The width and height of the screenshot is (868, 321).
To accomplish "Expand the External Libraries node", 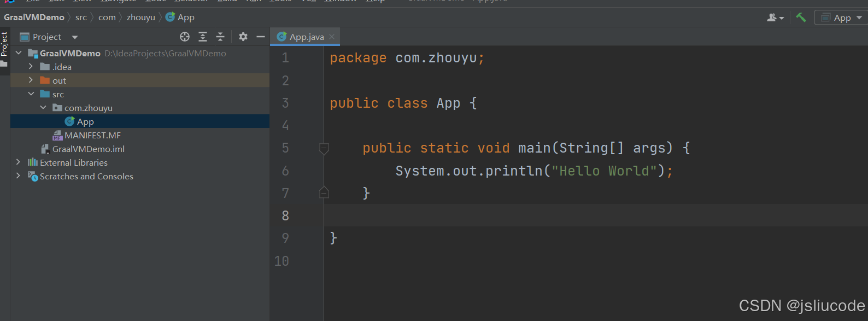I will [x=19, y=162].
